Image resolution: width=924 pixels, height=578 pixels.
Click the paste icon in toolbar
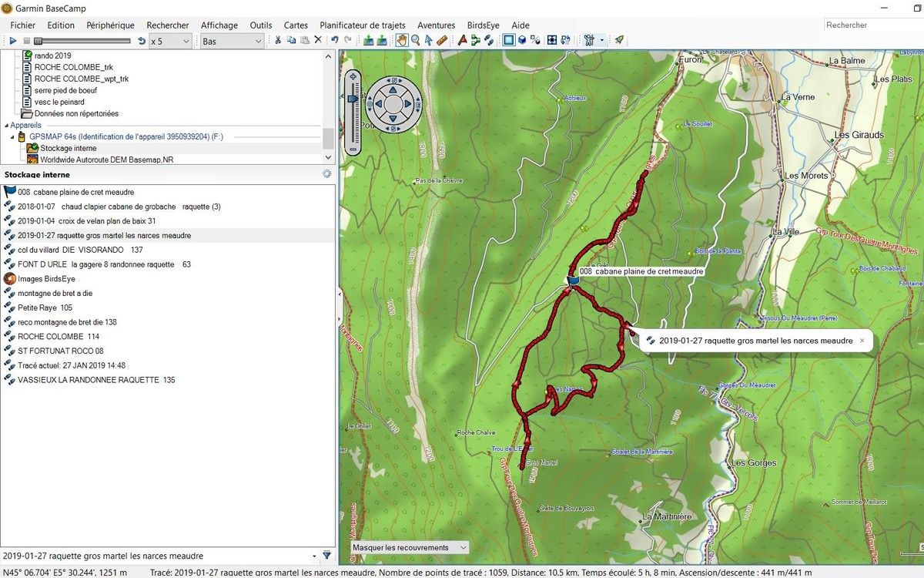pos(305,40)
